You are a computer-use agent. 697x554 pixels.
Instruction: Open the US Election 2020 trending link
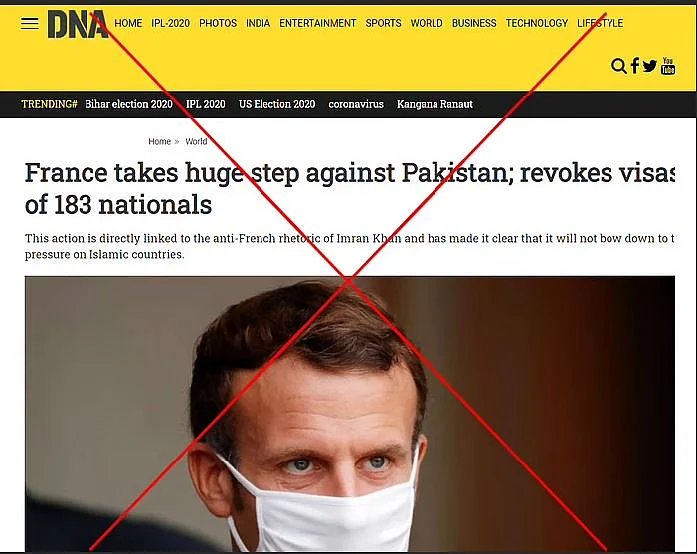(x=277, y=104)
